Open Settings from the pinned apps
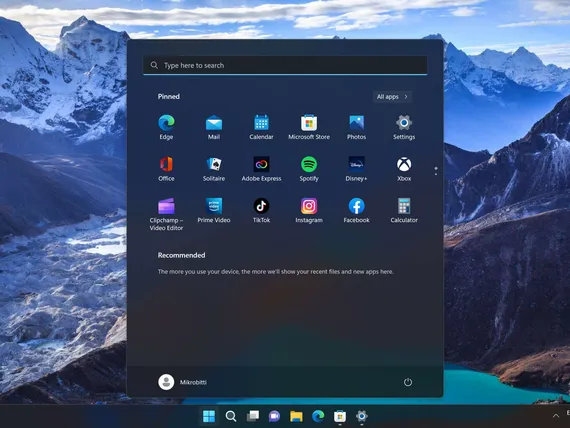This screenshot has width=570, height=428. pyautogui.click(x=404, y=127)
